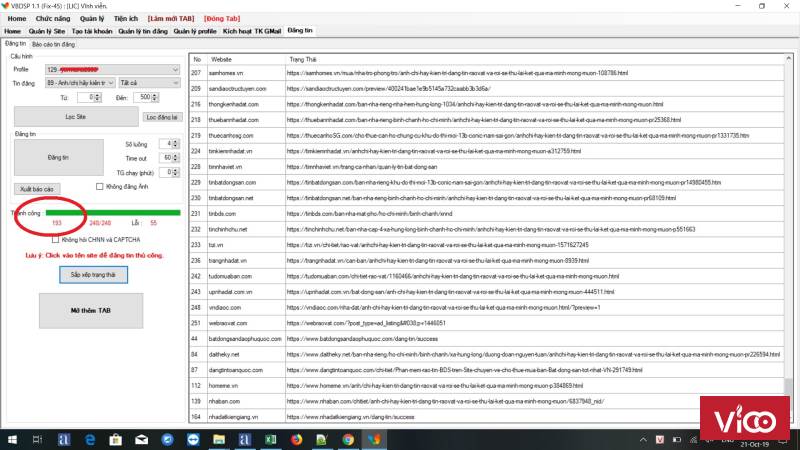800x450 pixels.
Task: Switch to the 'Tạo tài khoản' tab
Action: click(92, 31)
